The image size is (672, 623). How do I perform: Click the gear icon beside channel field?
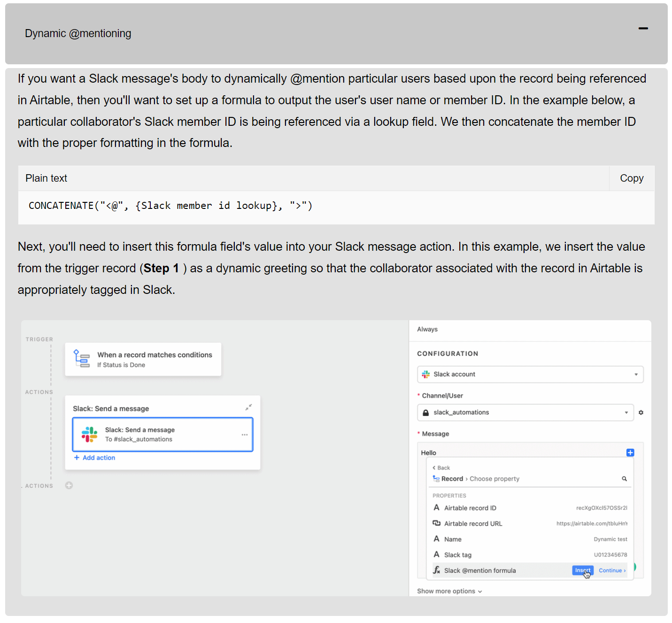[x=641, y=413]
